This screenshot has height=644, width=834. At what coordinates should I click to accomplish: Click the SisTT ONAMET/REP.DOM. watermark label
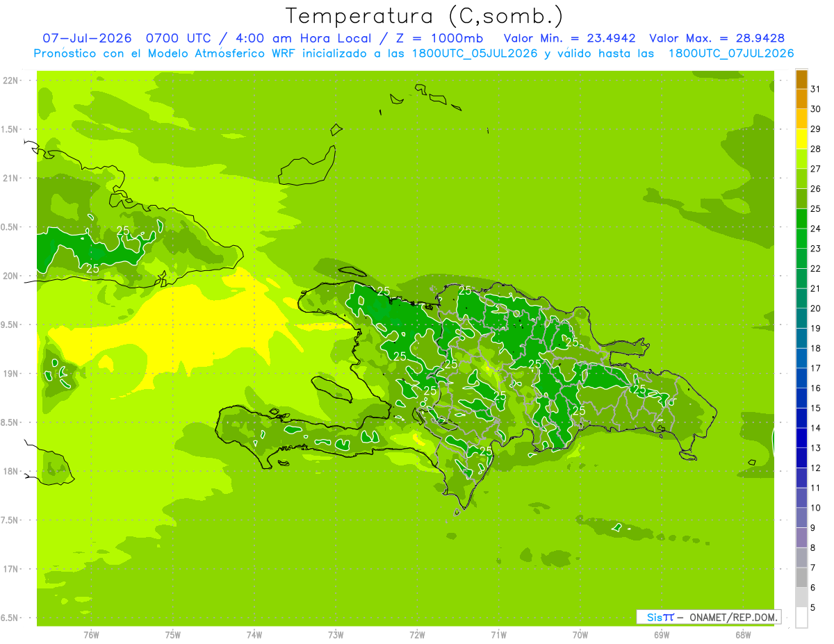708,617
